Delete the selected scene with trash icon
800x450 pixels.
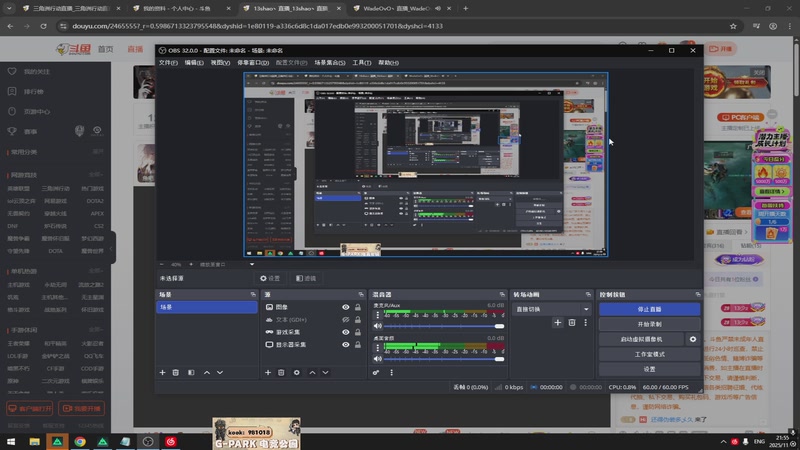click(177, 372)
